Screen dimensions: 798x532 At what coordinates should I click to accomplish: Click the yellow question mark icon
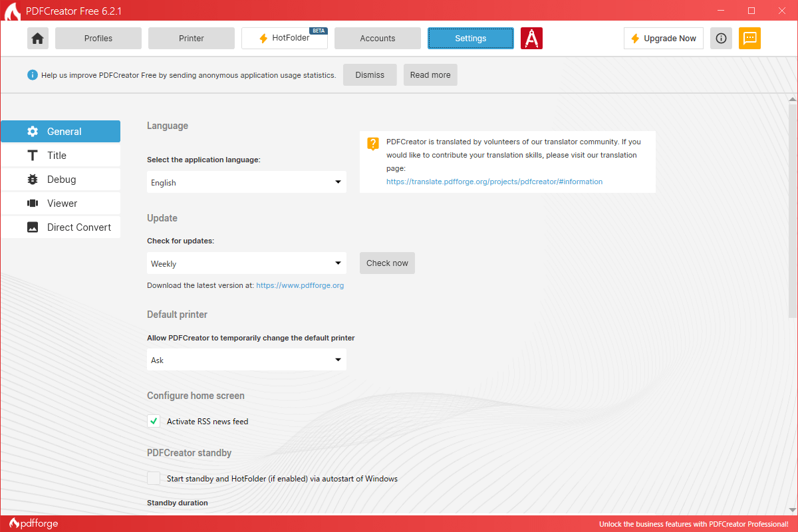(x=373, y=143)
